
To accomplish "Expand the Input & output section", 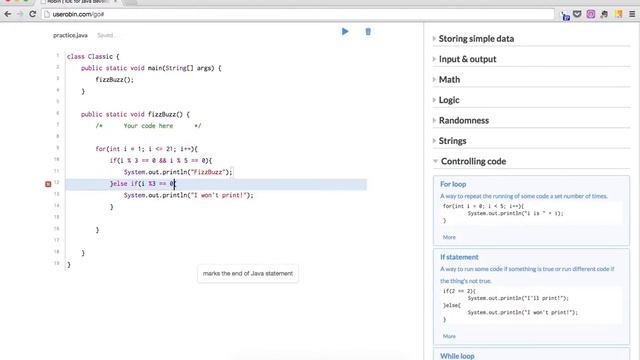I will coord(467,59).
